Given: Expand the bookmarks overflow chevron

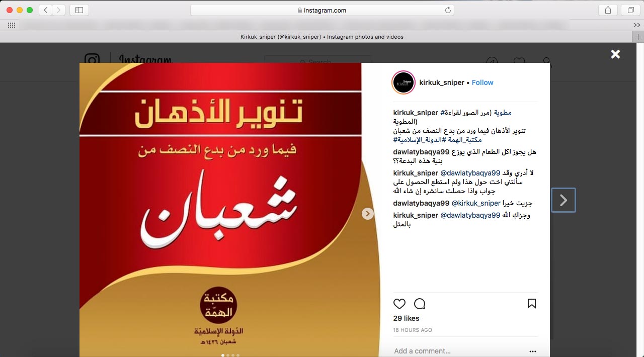Looking at the screenshot, I should (636, 25).
